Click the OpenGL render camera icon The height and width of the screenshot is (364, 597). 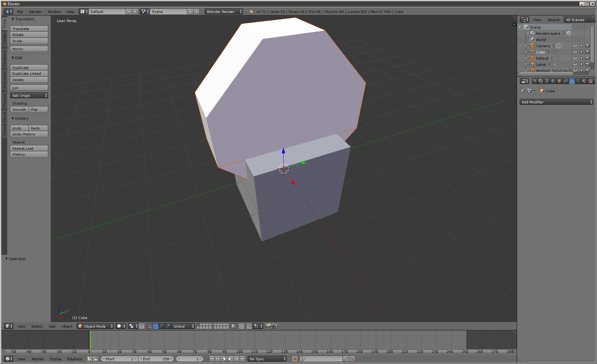pyautogui.click(x=268, y=326)
